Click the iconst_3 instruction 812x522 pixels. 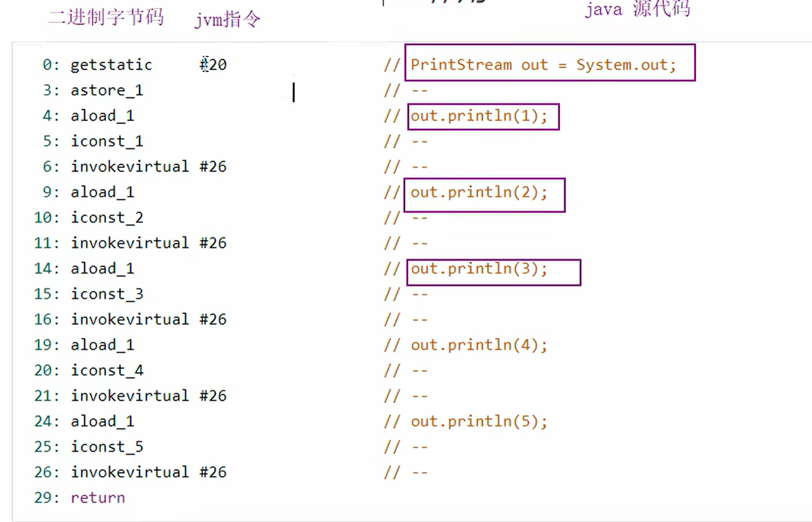(x=107, y=294)
